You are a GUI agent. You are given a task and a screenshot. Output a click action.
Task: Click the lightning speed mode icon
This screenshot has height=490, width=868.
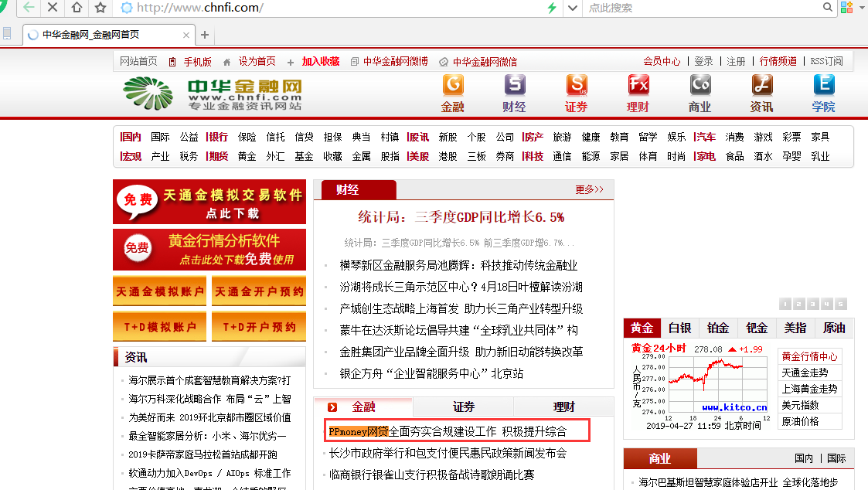(551, 8)
